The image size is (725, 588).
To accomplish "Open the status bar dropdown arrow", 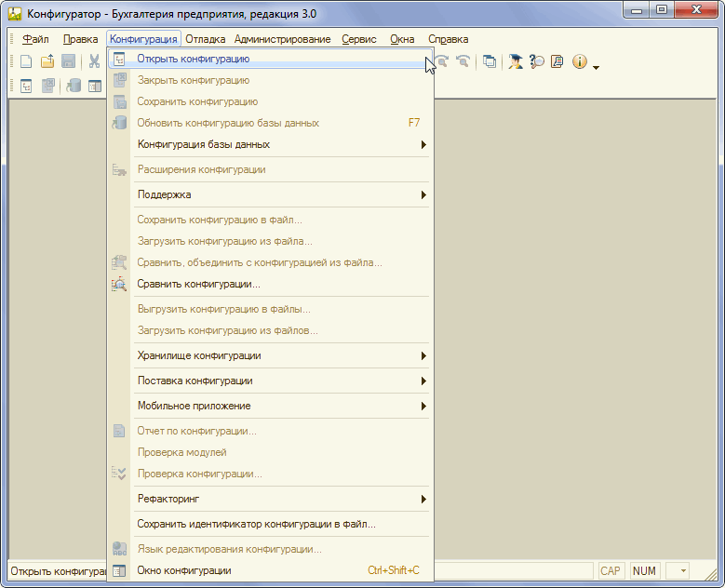I will click(683, 571).
